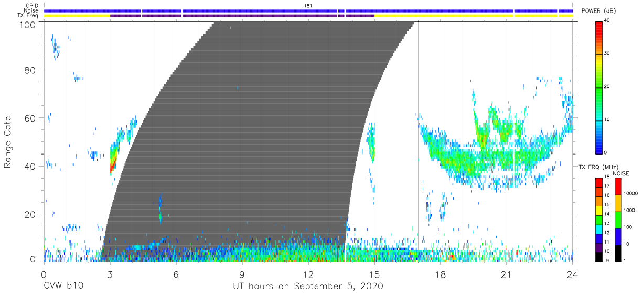Viewport: 644px width, 297px height.
Task: Click the UT hours on September 5, 2020 caption
Action: pyautogui.click(x=308, y=287)
